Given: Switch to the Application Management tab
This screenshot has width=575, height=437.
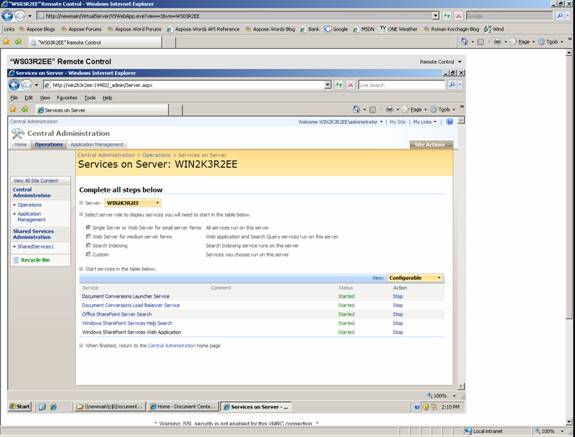Looking at the screenshot, I should 97,144.
